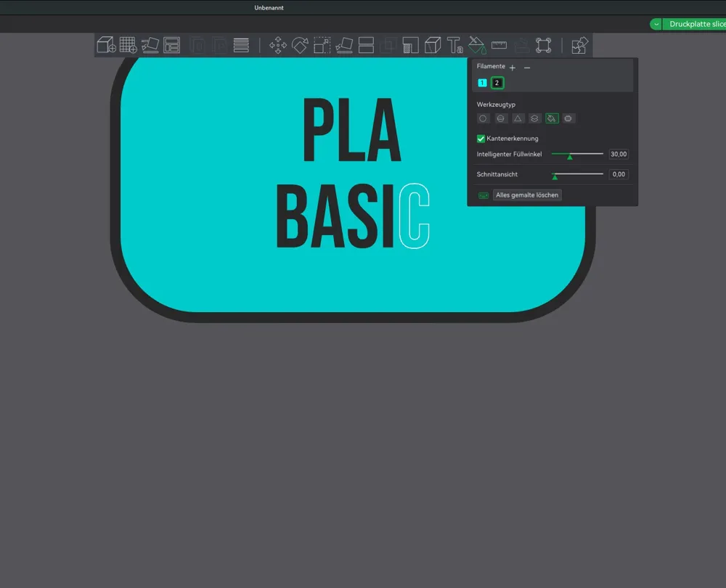Click the Arrange all objects icon
Screen dimensions: 726x588
pos(172,45)
